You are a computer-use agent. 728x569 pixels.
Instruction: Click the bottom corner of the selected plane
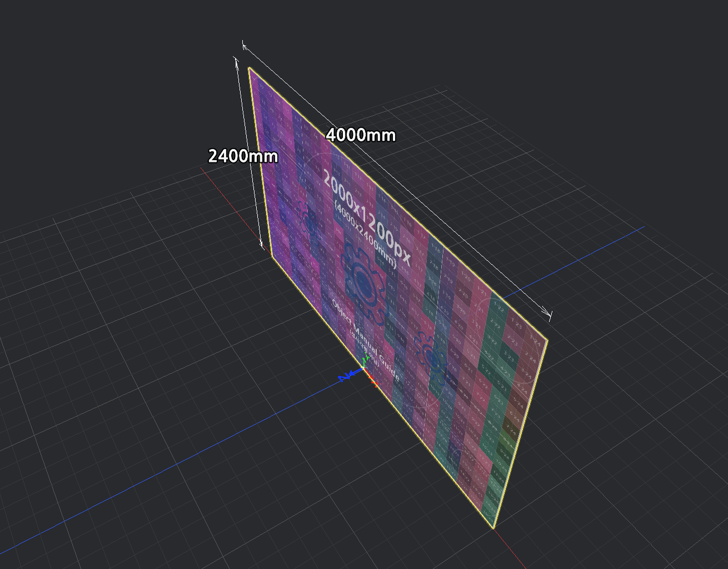tap(493, 528)
